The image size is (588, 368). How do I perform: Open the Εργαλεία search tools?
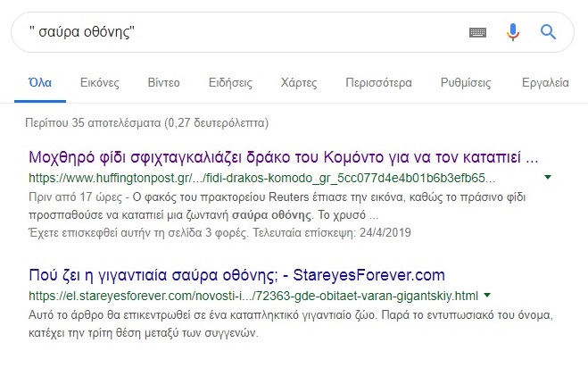[x=545, y=82]
